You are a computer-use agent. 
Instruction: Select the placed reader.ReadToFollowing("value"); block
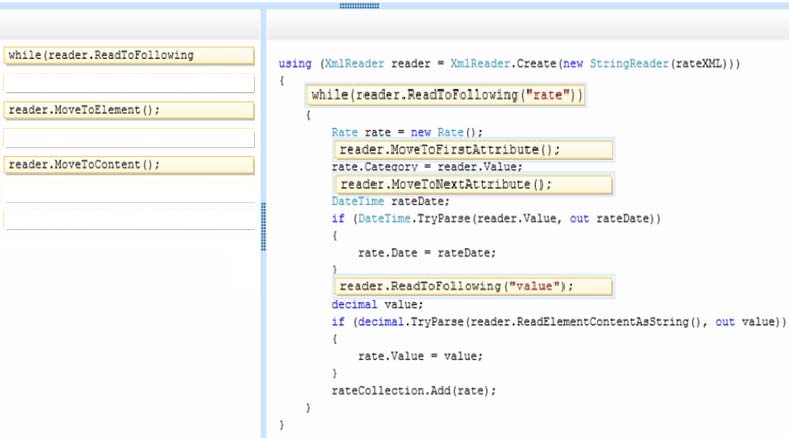[474, 286]
